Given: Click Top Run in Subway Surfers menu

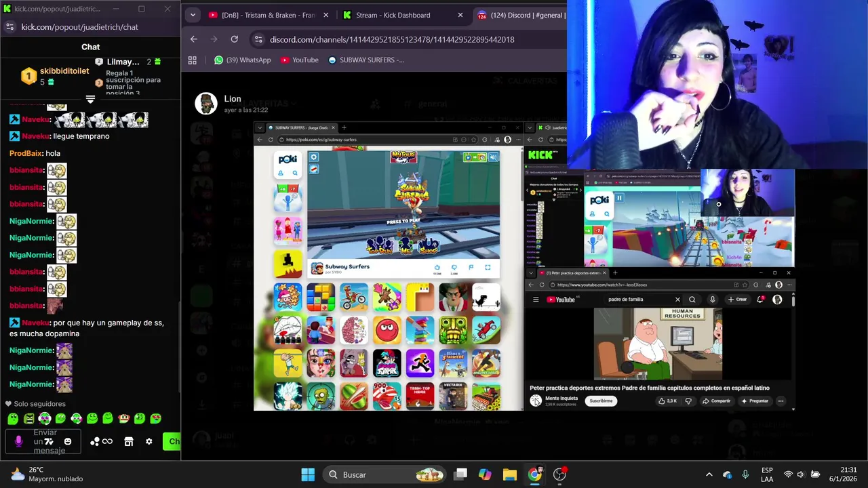Looking at the screenshot, I should tap(380, 245).
